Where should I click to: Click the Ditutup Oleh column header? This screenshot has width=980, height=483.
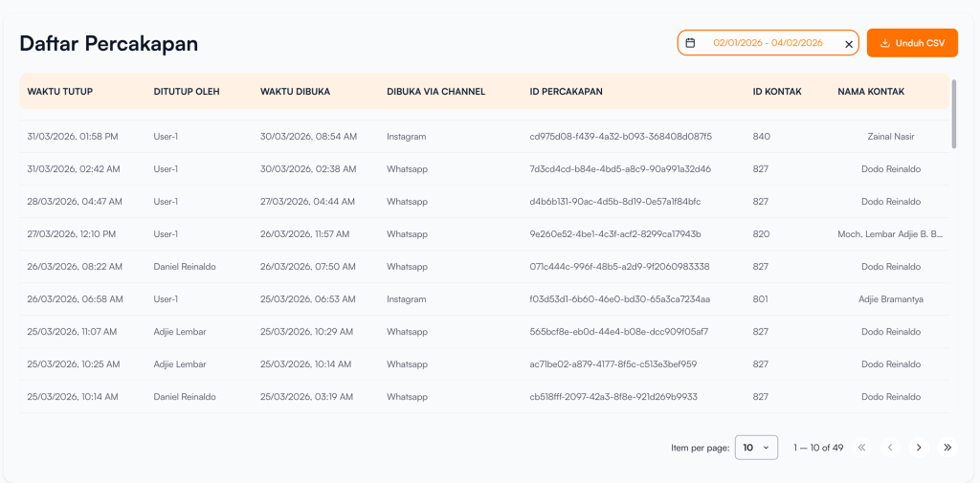(187, 92)
